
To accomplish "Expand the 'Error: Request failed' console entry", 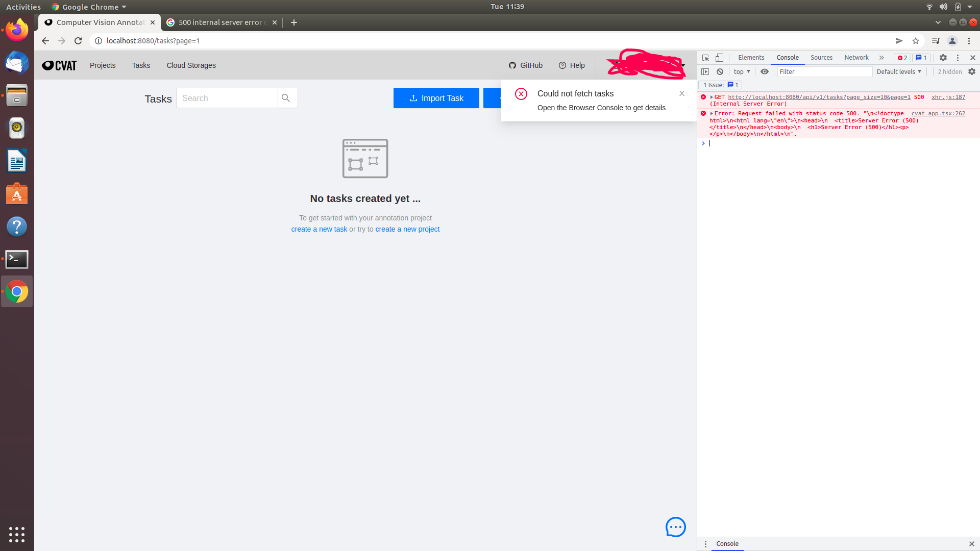I will coord(712,113).
